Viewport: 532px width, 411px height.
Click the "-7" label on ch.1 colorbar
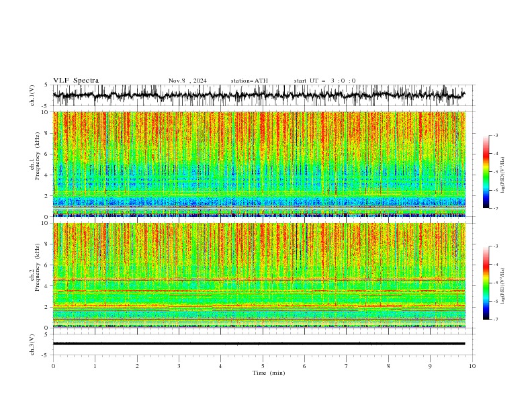click(x=495, y=208)
